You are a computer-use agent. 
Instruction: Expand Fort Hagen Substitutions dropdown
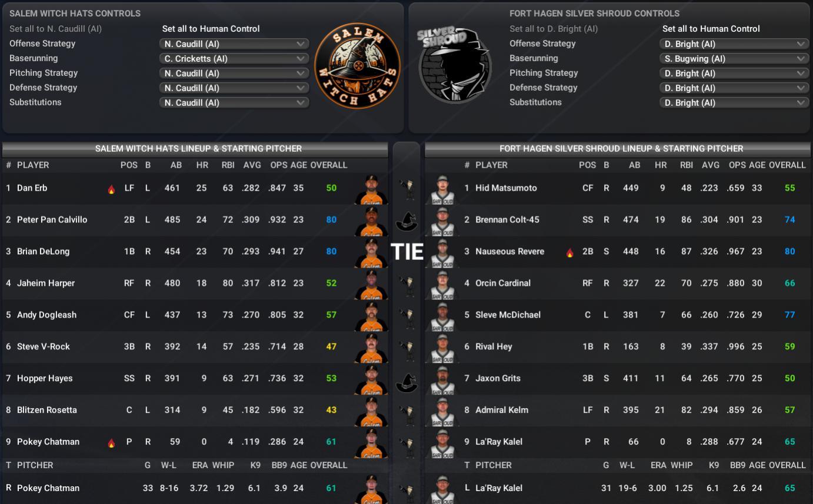(x=734, y=102)
